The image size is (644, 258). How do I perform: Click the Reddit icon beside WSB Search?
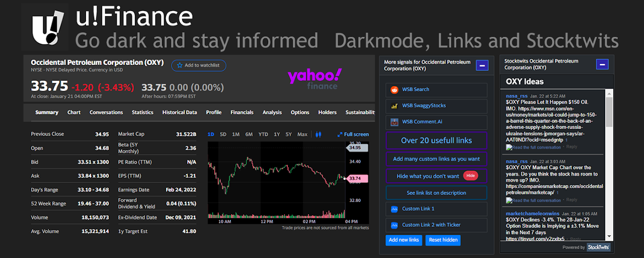pyautogui.click(x=393, y=90)
